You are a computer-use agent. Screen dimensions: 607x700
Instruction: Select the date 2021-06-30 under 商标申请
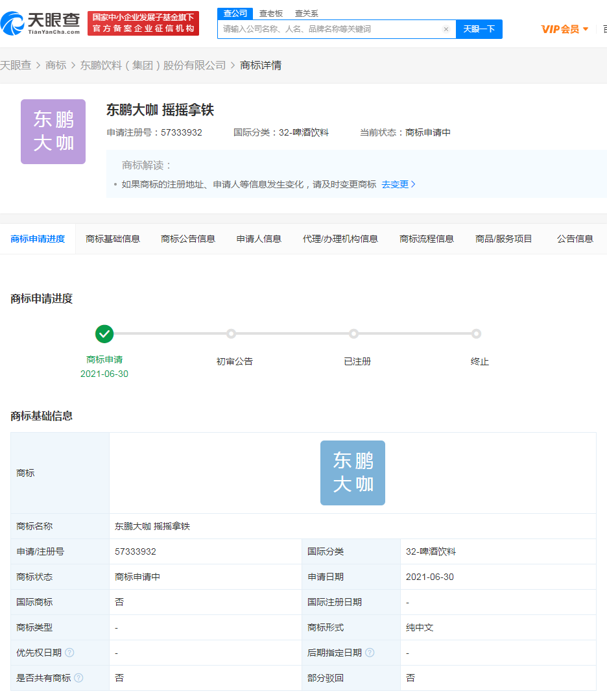pos(104,374)
